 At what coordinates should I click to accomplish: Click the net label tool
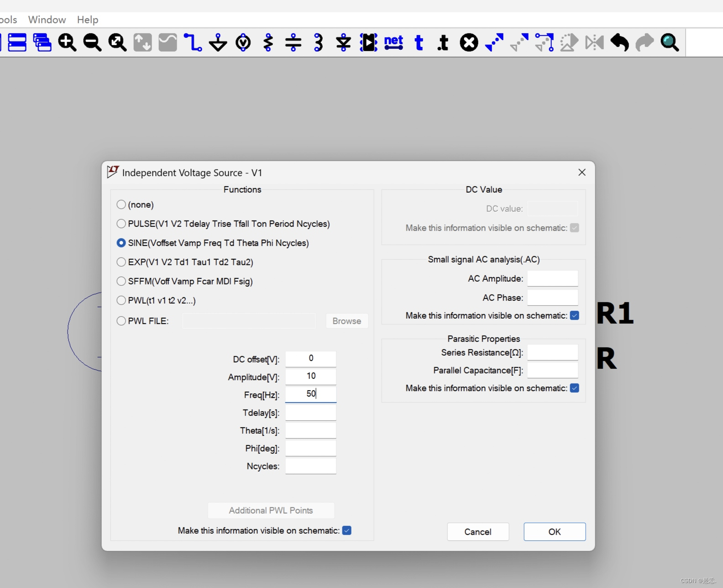(393, 42)
